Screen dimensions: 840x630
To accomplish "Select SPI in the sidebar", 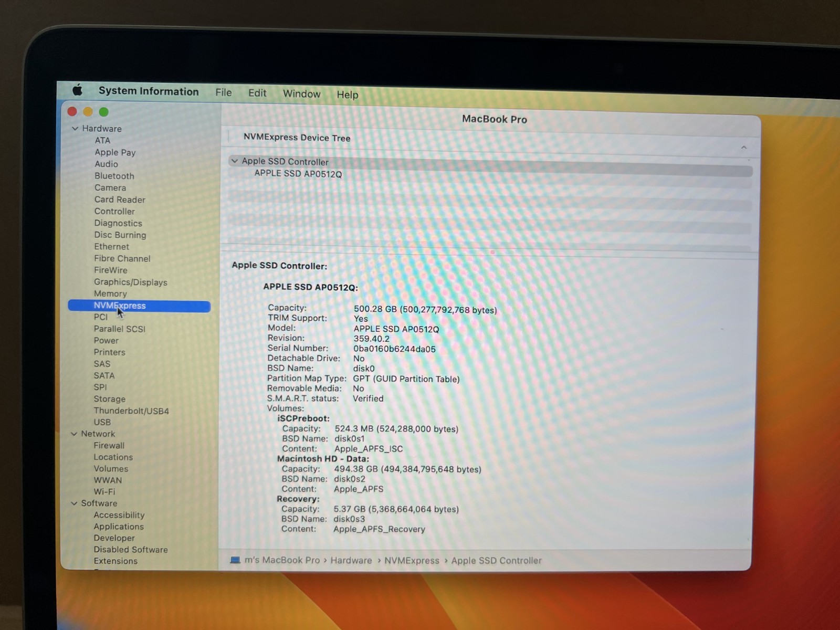I will coord(100,387).
